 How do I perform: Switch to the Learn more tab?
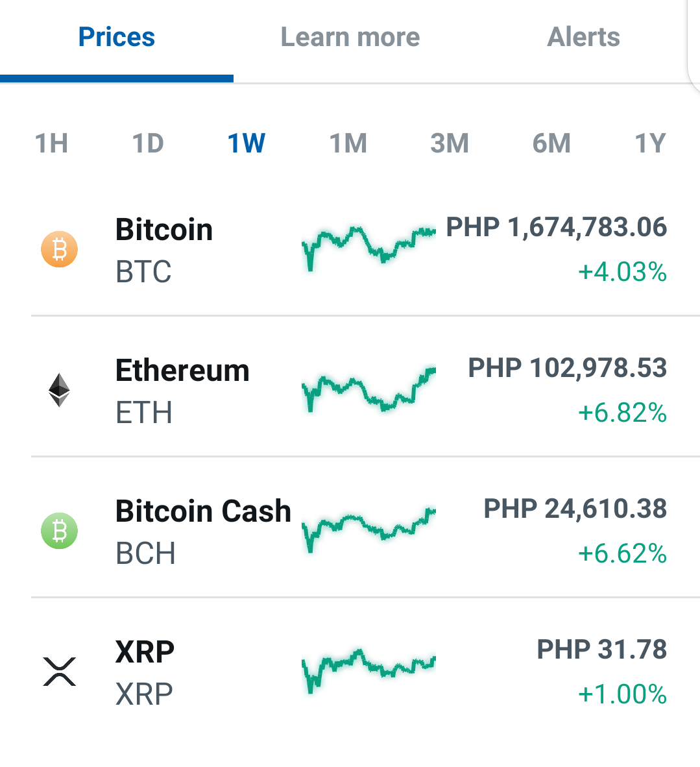[350, 37]
